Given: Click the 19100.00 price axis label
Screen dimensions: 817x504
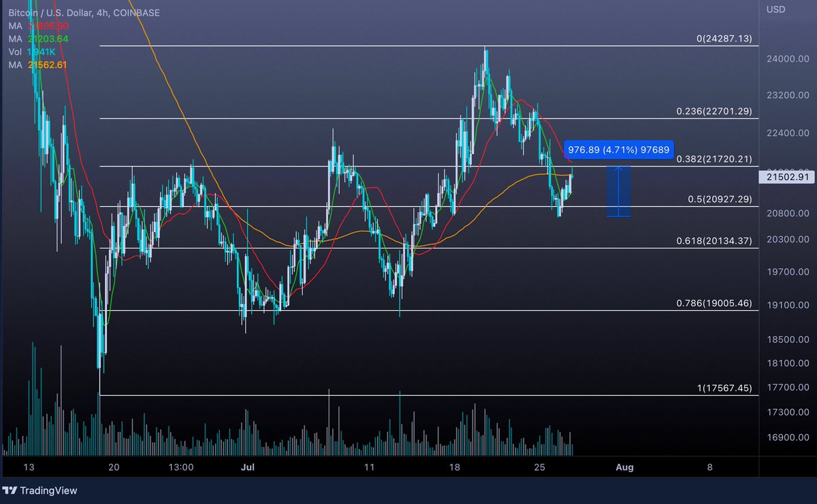Looking at the screenshot, I should 787,305.
